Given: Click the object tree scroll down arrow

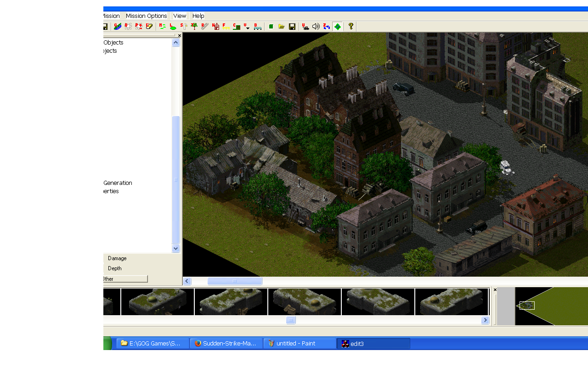Looking at the screenshot, I should pyautogui.click(x=176, y=248).
